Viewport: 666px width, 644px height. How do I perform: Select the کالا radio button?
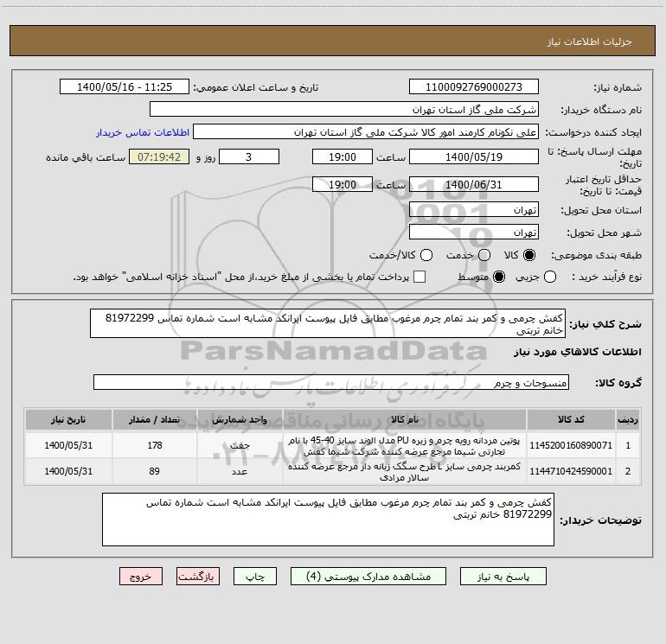point(529,255)
